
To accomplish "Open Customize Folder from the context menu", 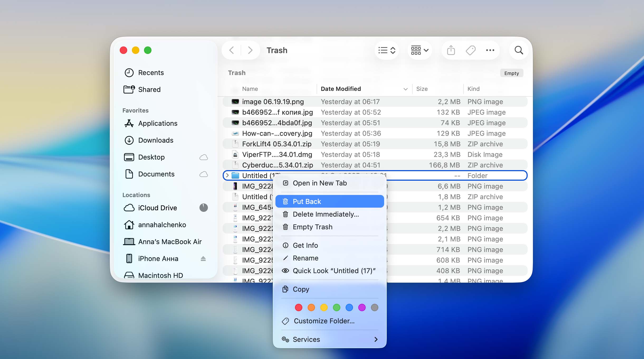I will (324, 321).
